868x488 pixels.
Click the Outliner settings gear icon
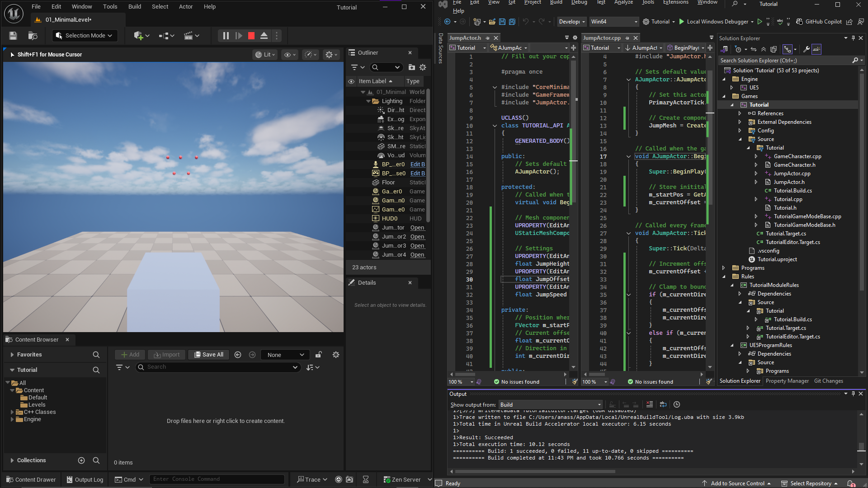(x=423, y=67)
